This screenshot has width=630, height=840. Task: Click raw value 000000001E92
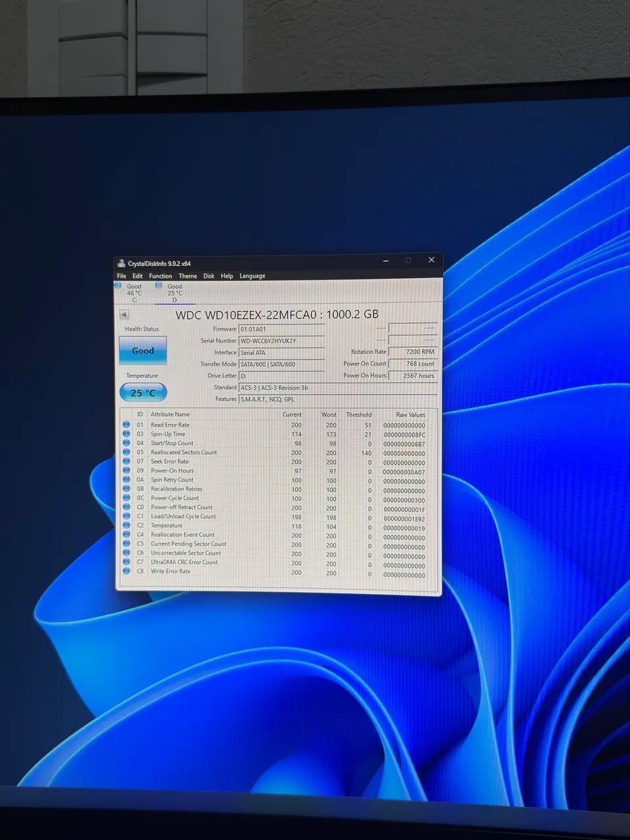click(x=404, y=519)
